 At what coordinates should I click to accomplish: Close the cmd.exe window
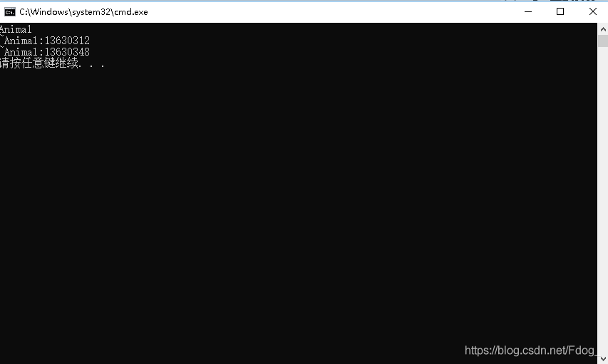point(593,11)
